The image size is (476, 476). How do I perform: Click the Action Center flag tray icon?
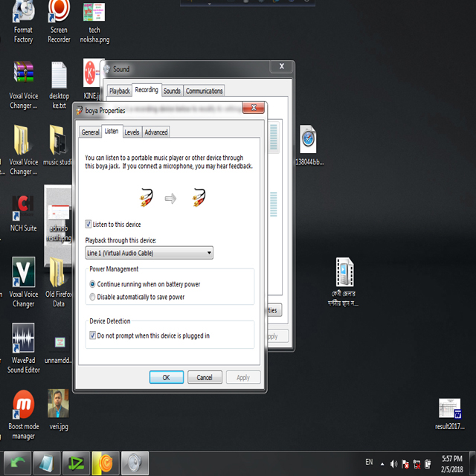[405, 464]
